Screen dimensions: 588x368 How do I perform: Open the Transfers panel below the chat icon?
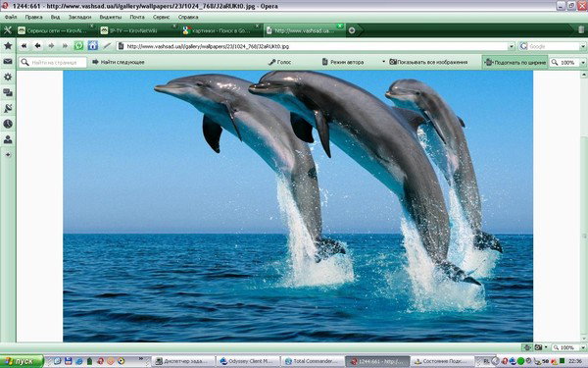pyautogui.click(x=8, y=109)
